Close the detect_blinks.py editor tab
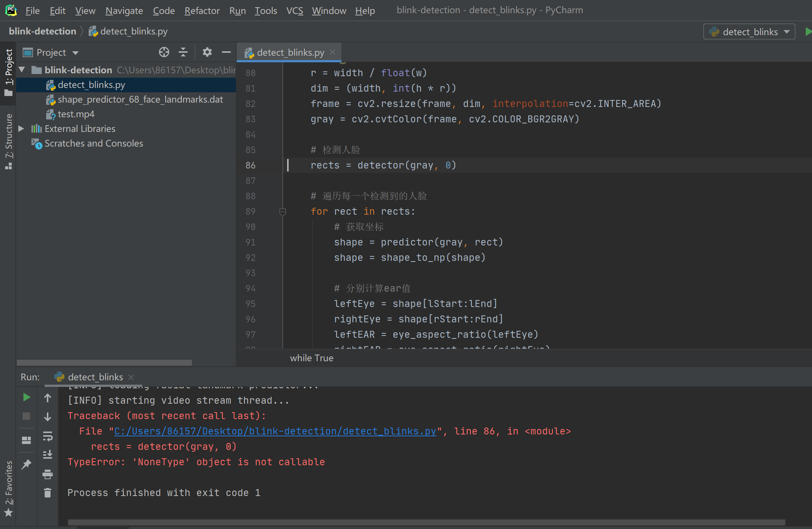 pyautogui.click(x=333, y=52)
